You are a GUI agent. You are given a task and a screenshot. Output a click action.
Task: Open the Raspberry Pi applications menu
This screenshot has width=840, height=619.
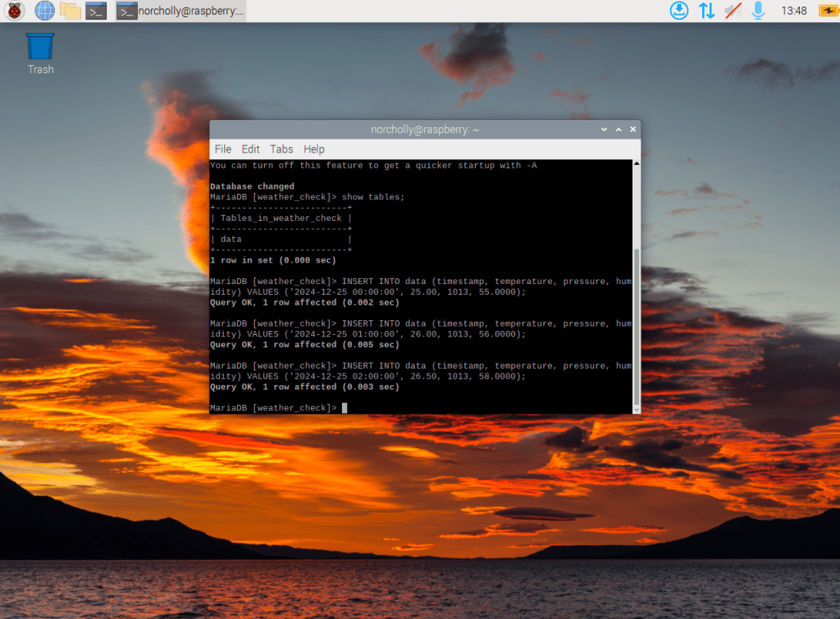tap(15, 11)
